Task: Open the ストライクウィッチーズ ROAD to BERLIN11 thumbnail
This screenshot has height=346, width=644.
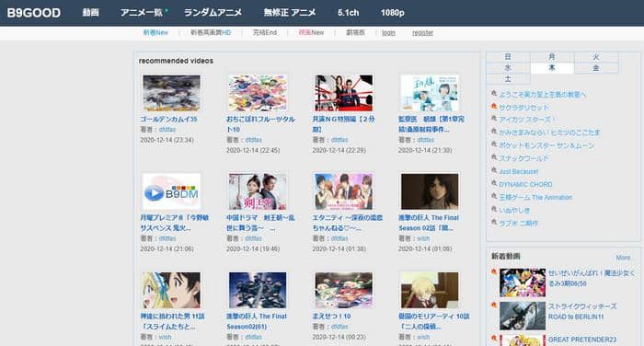Action: coord(523,316)
